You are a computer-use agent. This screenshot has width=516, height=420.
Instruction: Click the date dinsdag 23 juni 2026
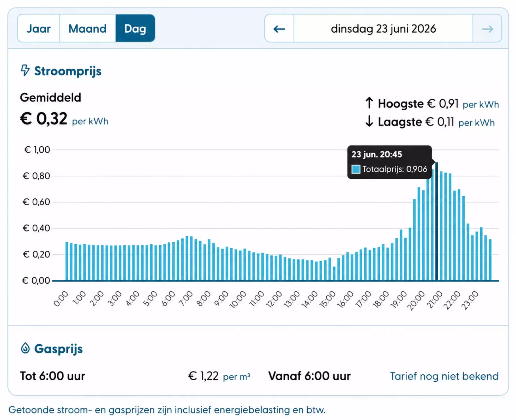tap(383, 29)
